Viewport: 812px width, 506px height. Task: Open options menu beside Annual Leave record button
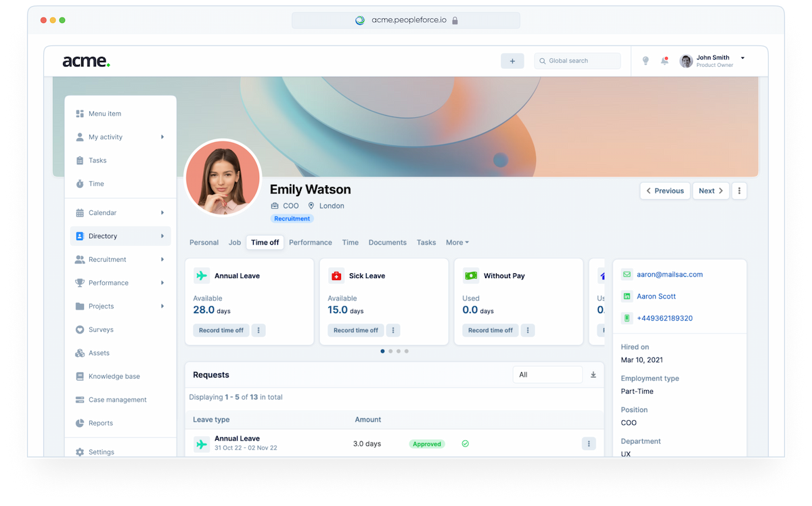click(x=259, y=330)
